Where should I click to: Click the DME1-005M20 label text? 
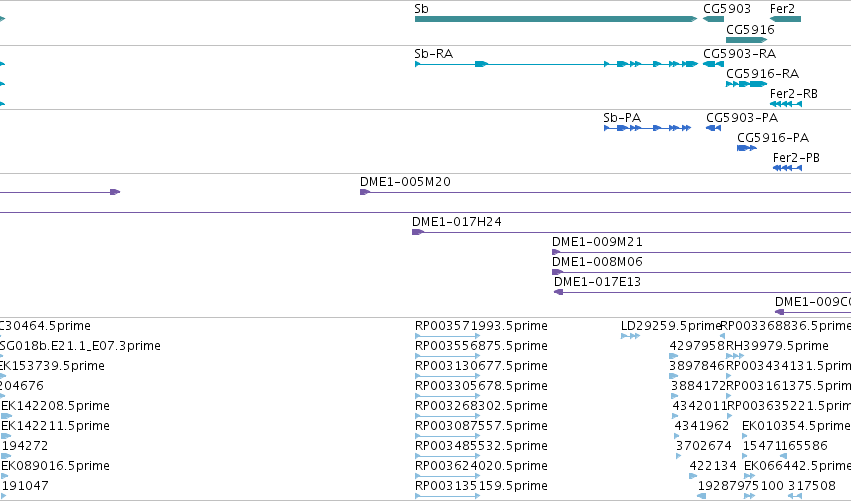click(405, 182)
